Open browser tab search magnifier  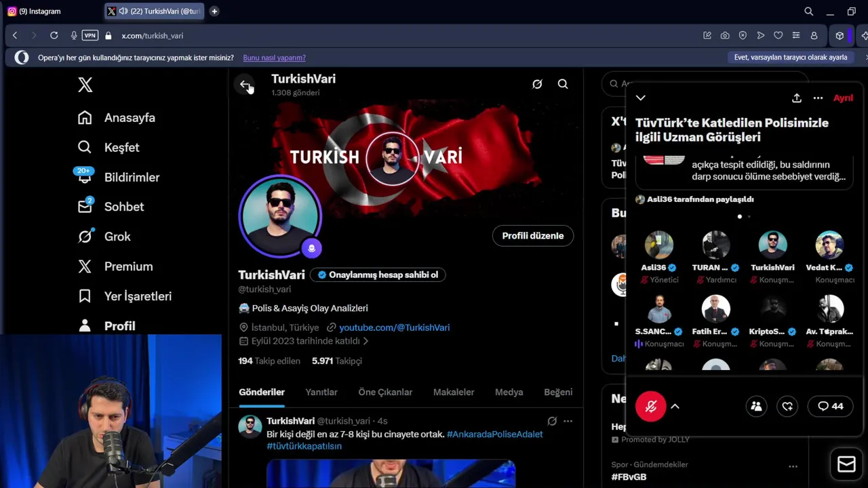(808, 11)
